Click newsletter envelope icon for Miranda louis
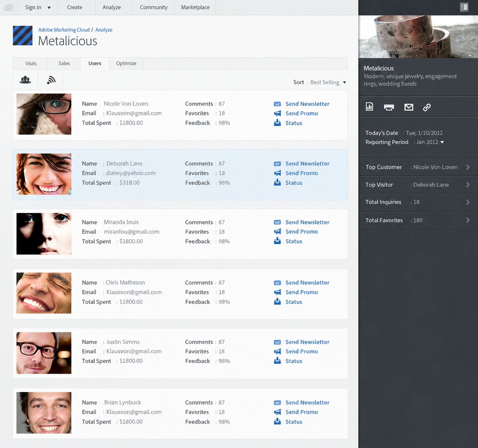The width and height of the screenshot is (478, 448). [277, 222]
